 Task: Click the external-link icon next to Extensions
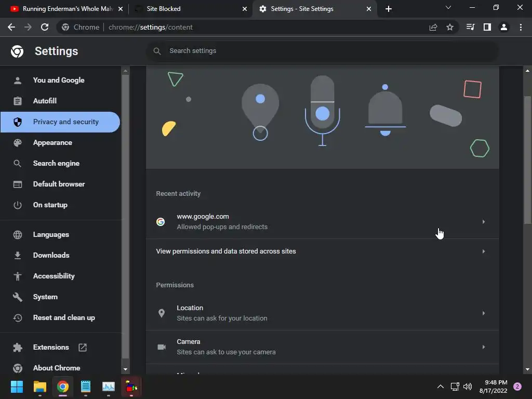click(83, 347)
